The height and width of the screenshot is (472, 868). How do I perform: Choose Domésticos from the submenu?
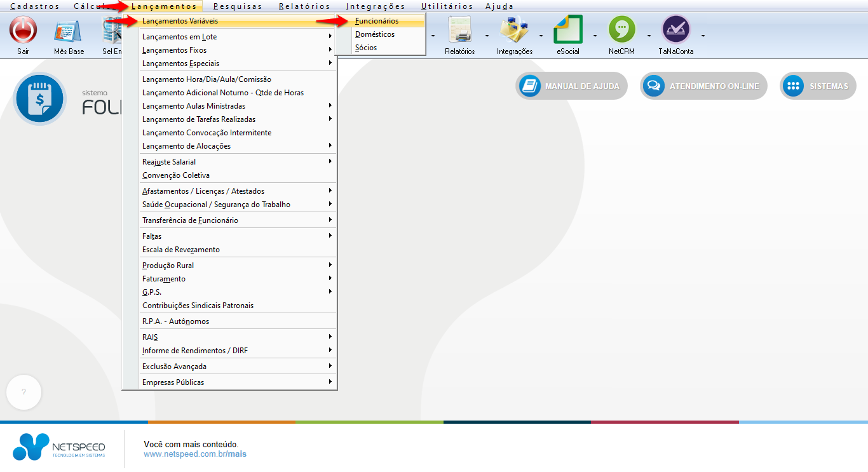(375, 34)
